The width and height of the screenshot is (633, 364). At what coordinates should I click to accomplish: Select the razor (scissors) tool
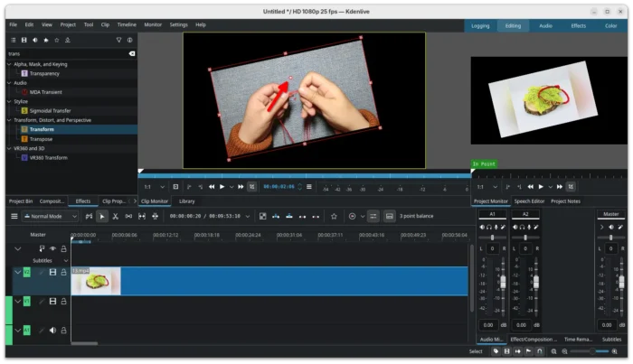tap(116, 216)
